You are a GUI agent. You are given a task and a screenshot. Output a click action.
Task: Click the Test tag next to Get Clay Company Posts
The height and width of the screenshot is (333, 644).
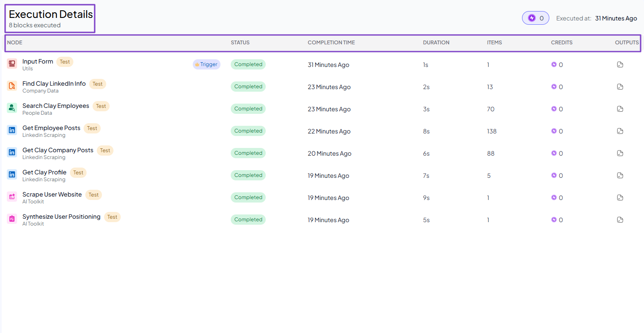pos(105,151)
